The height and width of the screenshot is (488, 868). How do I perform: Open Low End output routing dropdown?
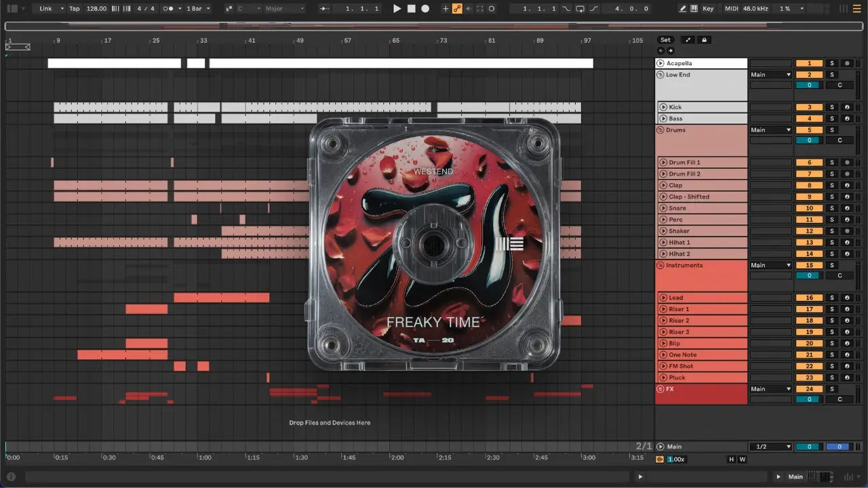click(770, 75)
